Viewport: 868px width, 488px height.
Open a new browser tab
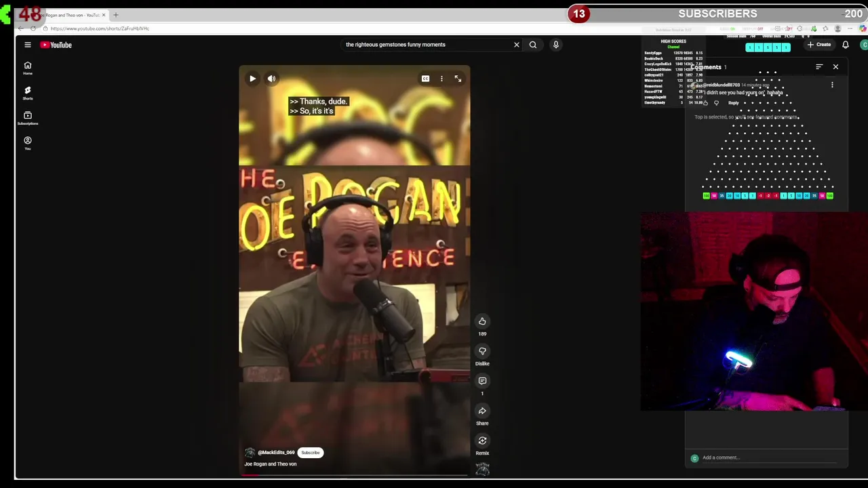[x=115, y=15]
